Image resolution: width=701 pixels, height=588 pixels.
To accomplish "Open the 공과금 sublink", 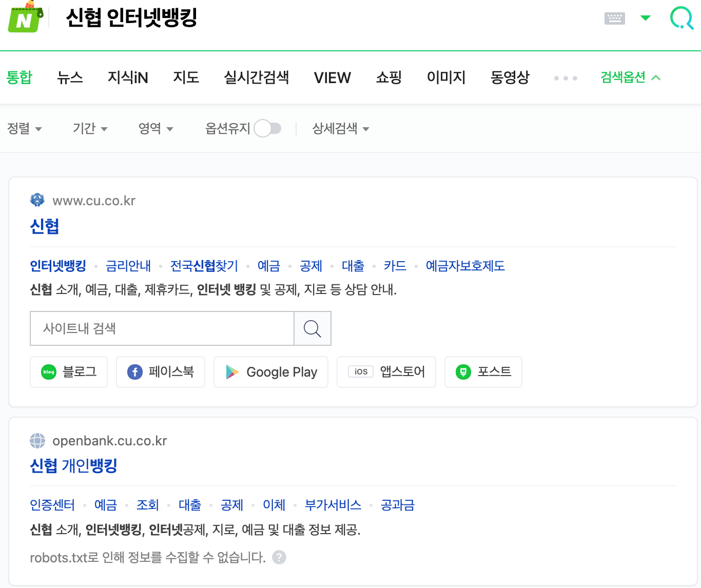I will [x=398, y=505].
